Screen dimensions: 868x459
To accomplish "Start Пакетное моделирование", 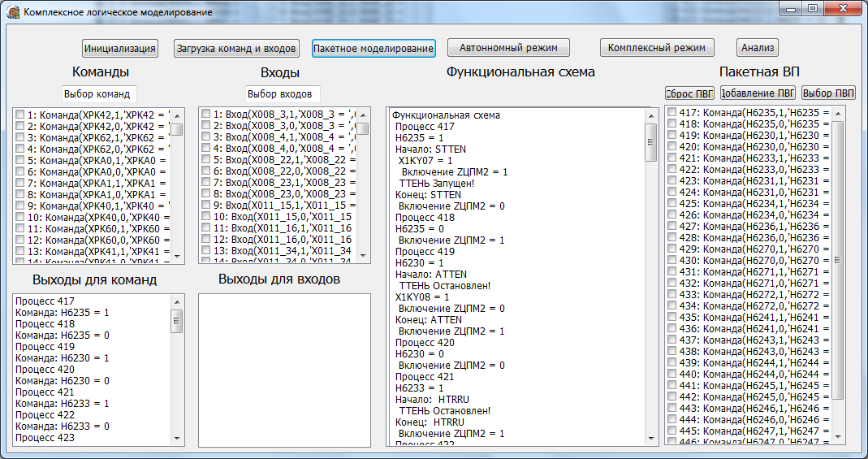I will 374,48.
